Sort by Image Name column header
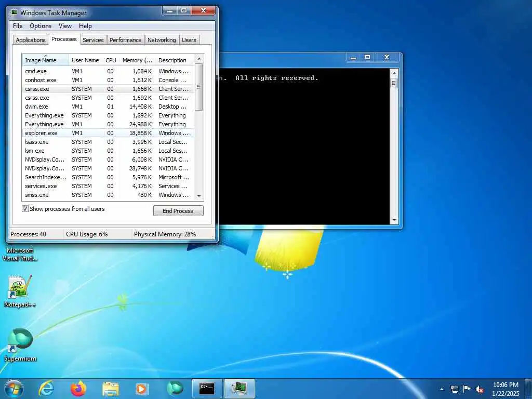The height and width of the screenshot is (399, 532). pyautogui.click(x=46, y=60)
